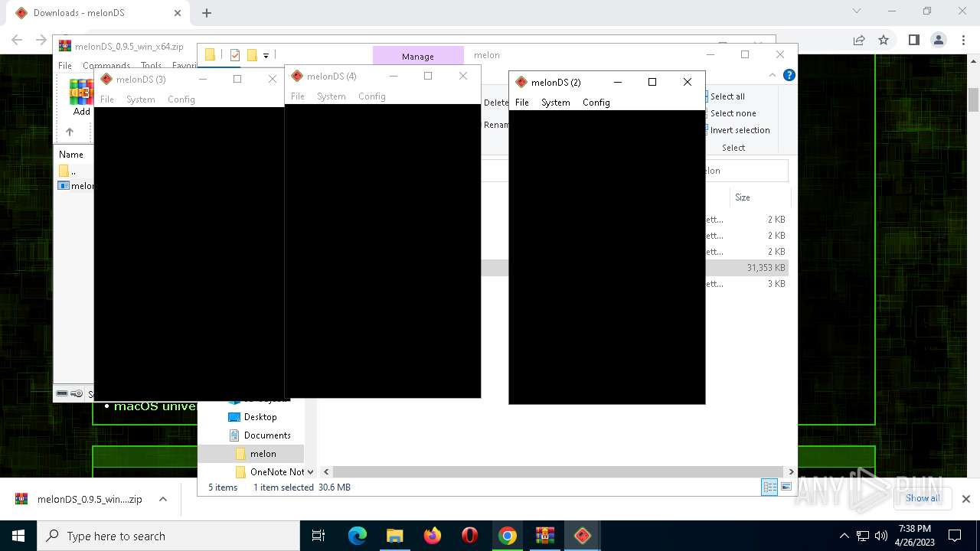Open Config menu in melonDS (2)
Screen dimensions: 980x551
[x=596, y=103]
